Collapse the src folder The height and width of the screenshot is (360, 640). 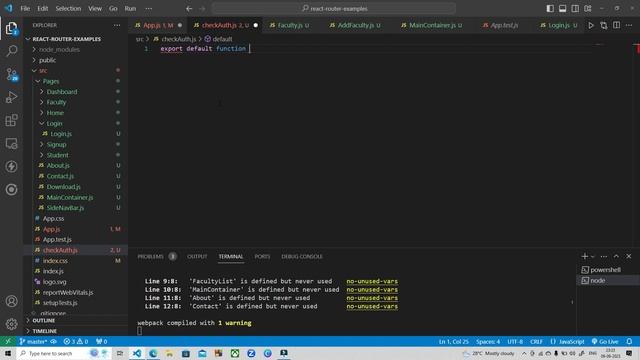[x=43, y=71]
